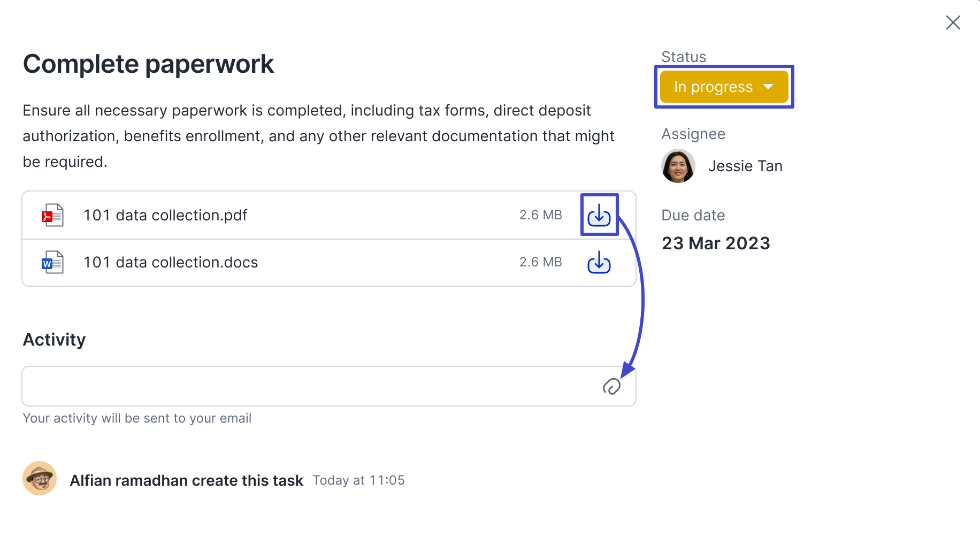
Task: Click the due date 23 Mar 2023
Action: tap(716, 243)
